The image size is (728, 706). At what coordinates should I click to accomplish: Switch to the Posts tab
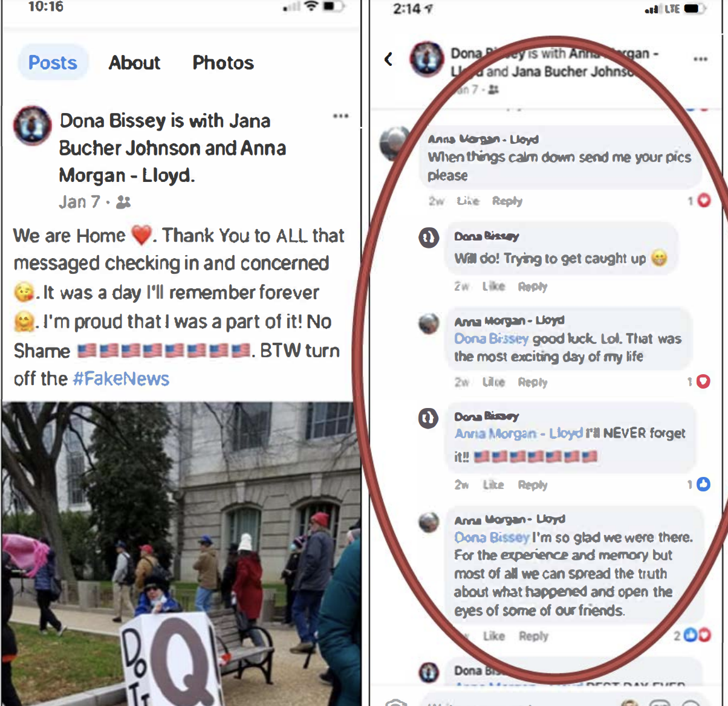pos(53,62)
